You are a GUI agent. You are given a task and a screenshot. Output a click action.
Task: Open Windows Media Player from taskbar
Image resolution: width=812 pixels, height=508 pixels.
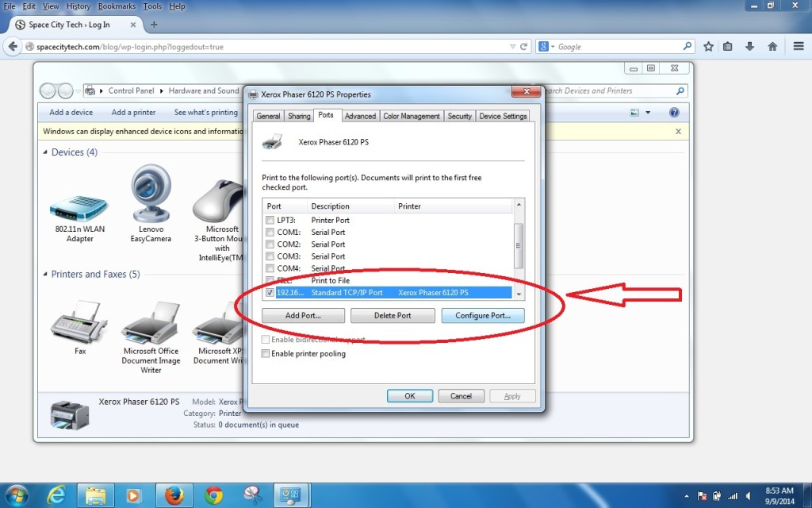[x=132, y=496]
